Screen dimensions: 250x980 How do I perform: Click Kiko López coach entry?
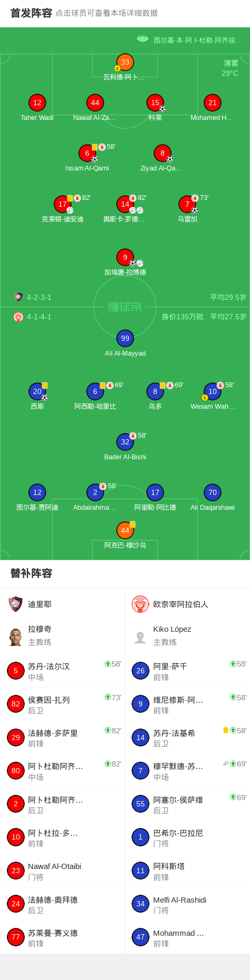(x=187, y=635)
